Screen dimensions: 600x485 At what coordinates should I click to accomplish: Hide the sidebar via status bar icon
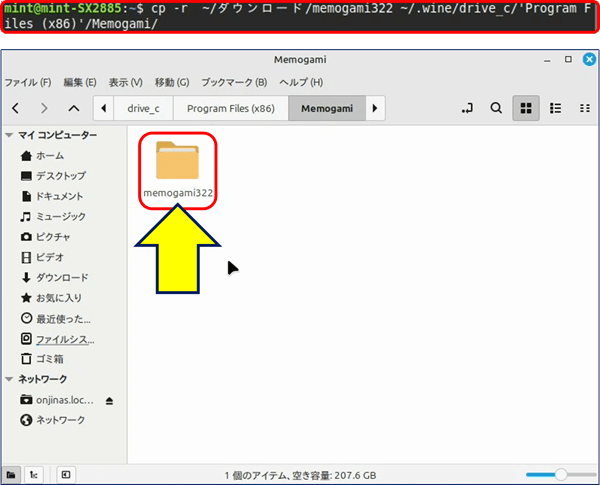66,475
